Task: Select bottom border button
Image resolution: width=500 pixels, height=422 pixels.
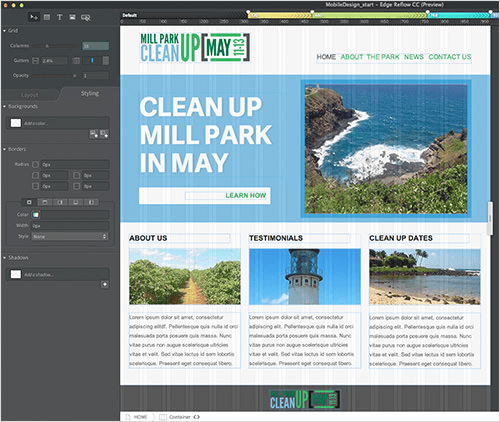Action: coord(76,202)
